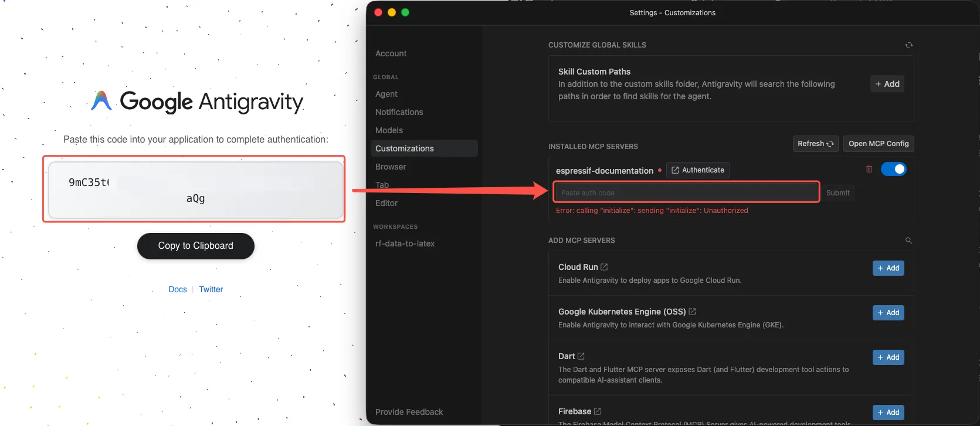
Task: Click the espressif-documentation server name
Action: [x=605, y=171]
